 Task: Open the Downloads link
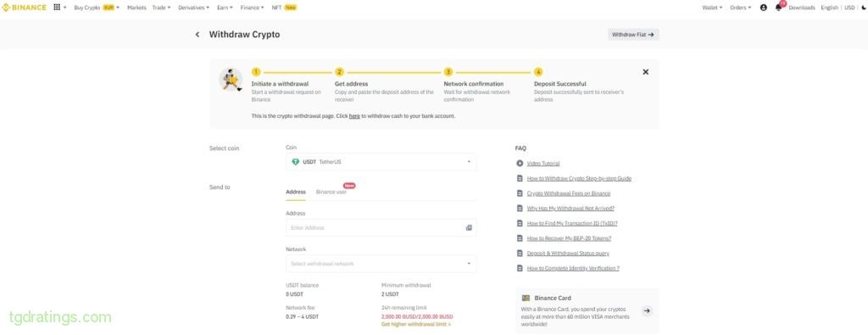[x=802, y=8]
